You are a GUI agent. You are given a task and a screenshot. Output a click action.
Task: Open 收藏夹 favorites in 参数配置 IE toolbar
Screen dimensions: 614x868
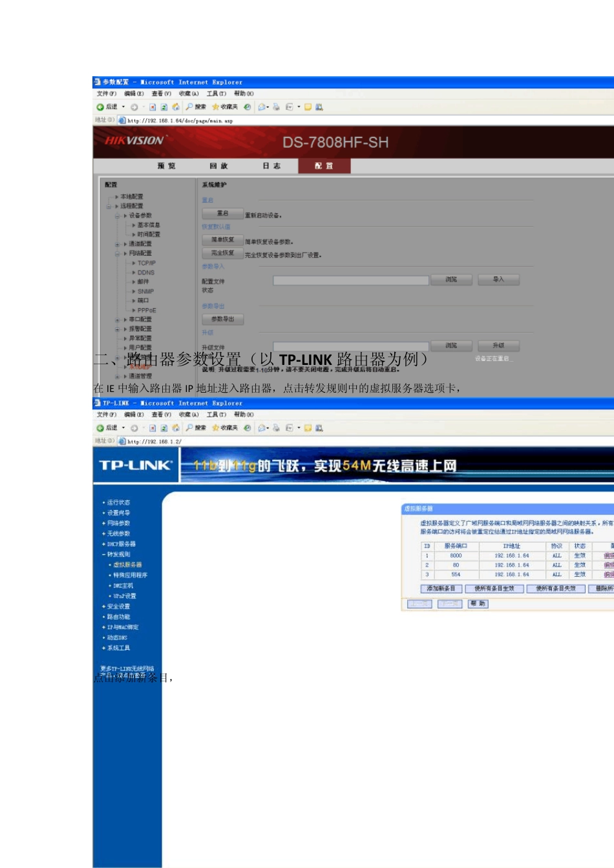(225, 107)
